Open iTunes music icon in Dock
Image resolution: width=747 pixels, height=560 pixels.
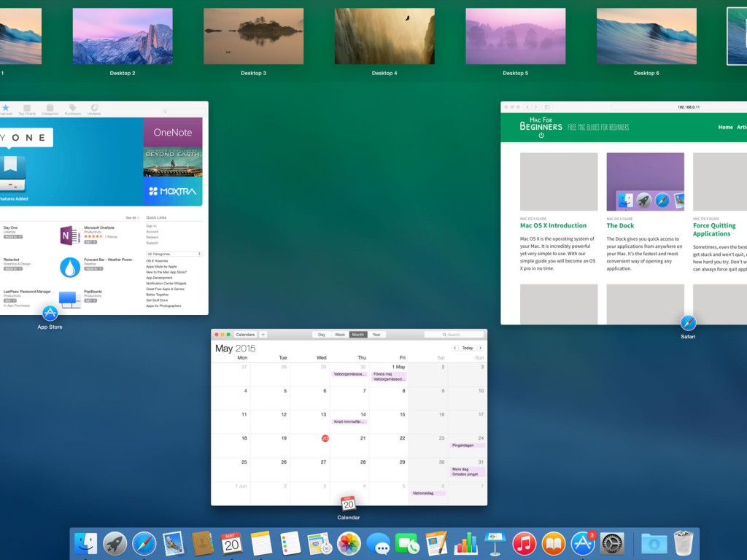(524, 543)
